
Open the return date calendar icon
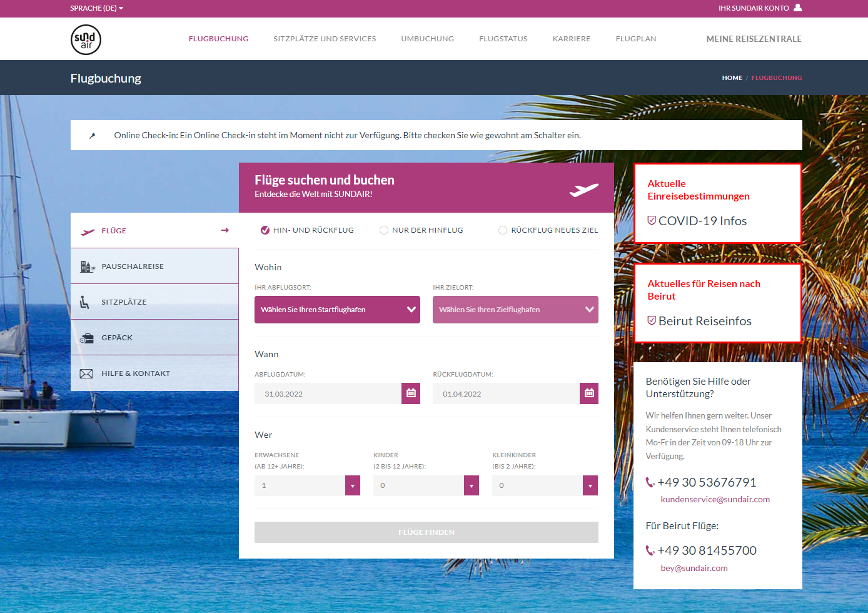coord(589,393)
